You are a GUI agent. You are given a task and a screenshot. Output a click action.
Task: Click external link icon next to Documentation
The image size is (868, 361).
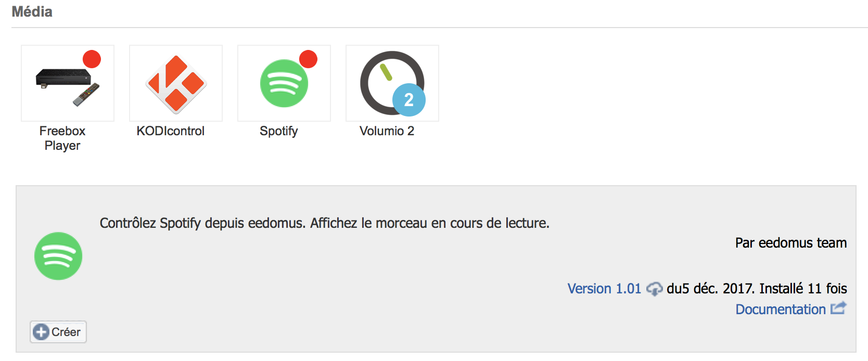838,308
